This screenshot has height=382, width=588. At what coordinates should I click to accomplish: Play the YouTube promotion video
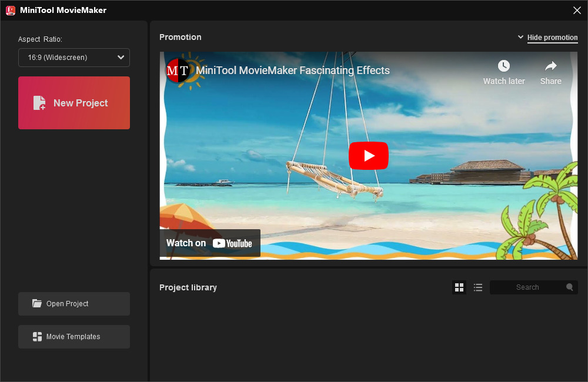click(x=369, y=156)
